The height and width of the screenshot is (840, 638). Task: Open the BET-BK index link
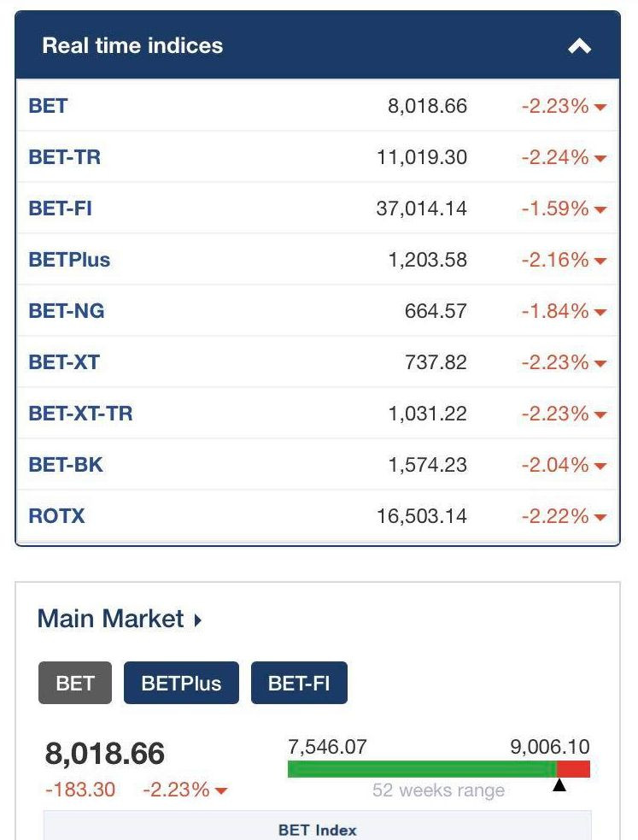pyautogui.click(x=66, y=465)
